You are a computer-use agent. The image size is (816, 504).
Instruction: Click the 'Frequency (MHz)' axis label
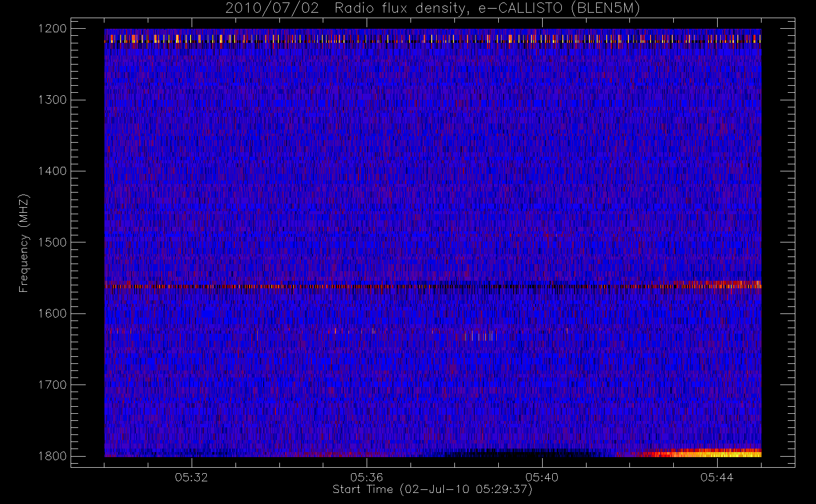[x=24, y=243]
